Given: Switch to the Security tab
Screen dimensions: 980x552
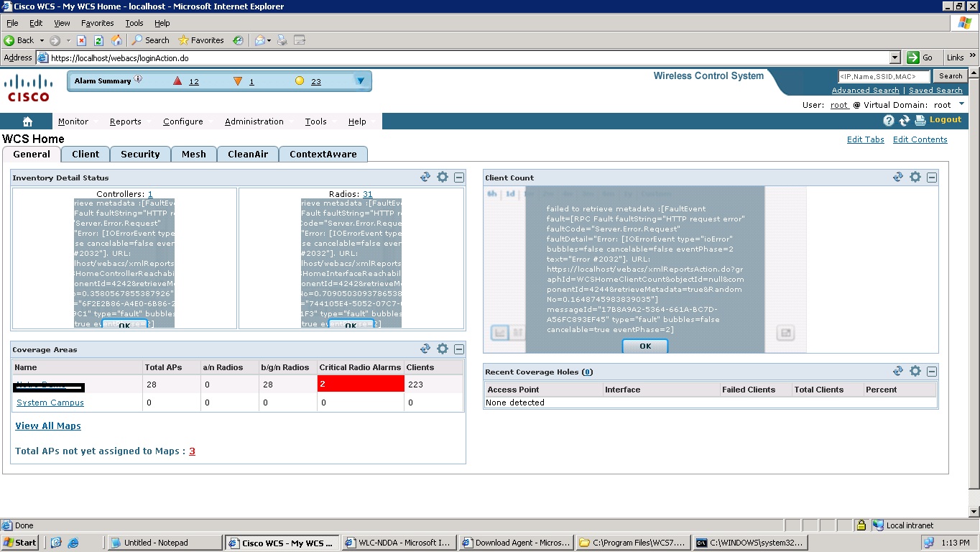Looking at the screenshot, I should [140, 154].
